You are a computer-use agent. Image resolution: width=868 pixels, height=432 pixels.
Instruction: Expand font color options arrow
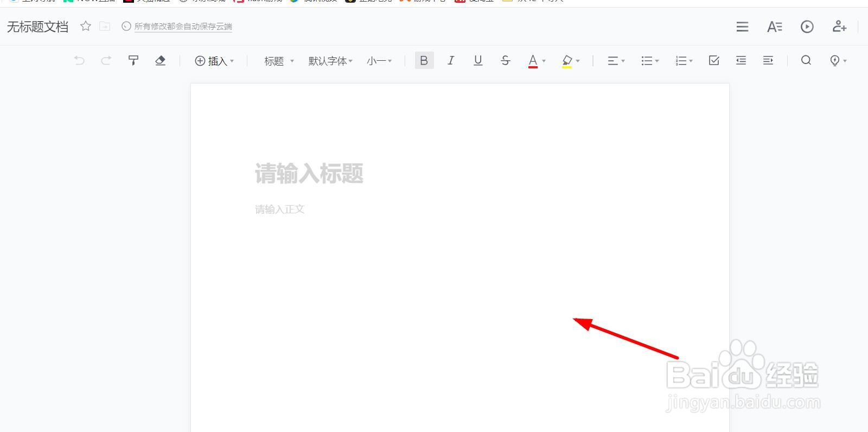click(544, 61)
